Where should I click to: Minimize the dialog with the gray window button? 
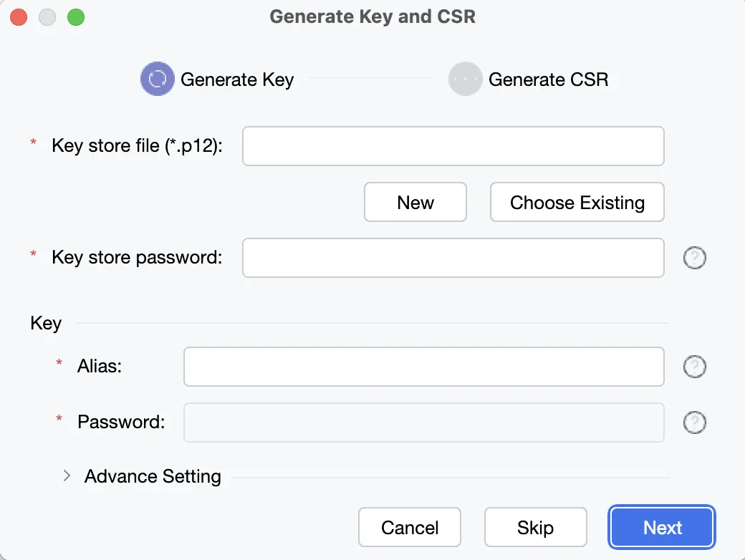tap(47, 17)
